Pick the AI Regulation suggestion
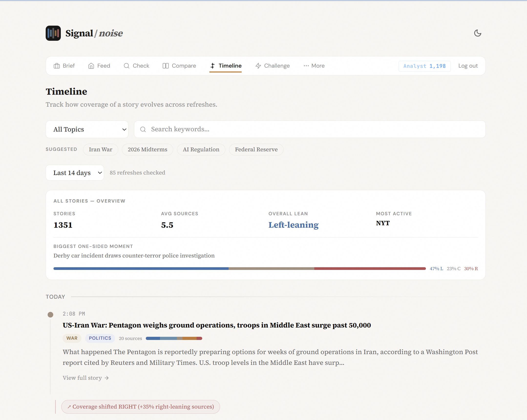 pos(201,149)
